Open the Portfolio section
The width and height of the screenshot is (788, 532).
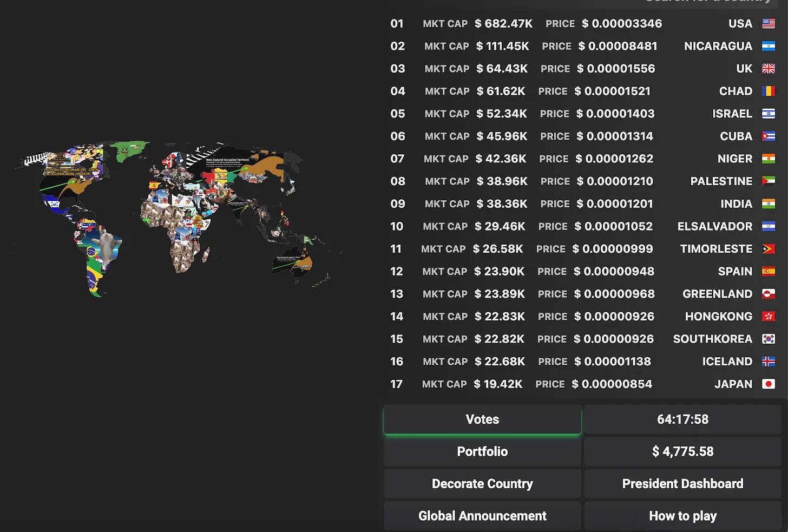point(482,451)
